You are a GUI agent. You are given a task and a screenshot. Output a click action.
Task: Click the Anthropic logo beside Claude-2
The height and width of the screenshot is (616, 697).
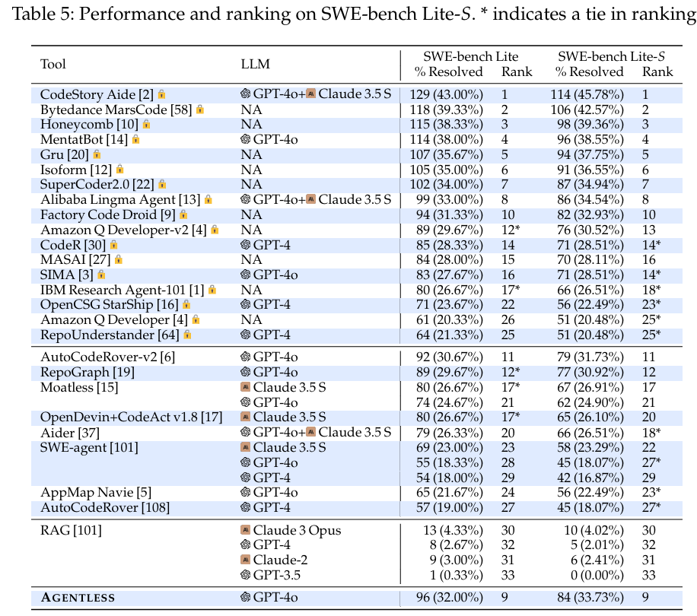pyautogui.click(x=245, y=559)
